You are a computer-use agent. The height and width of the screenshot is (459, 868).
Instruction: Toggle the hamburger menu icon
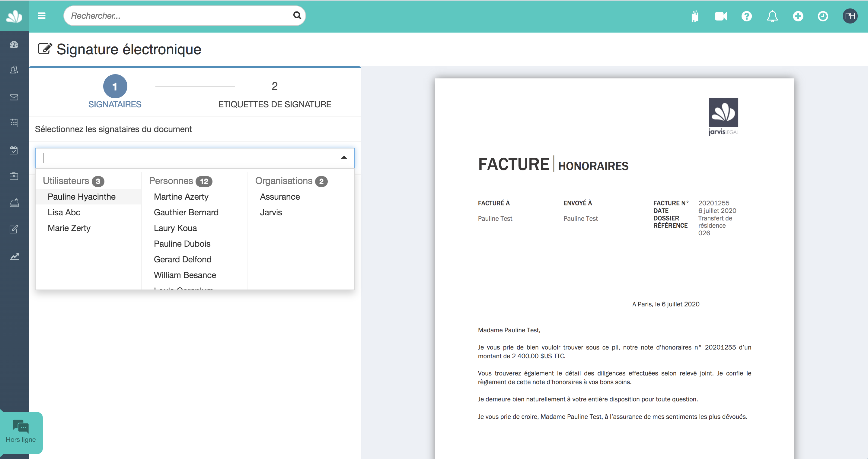tap(41, 16)
